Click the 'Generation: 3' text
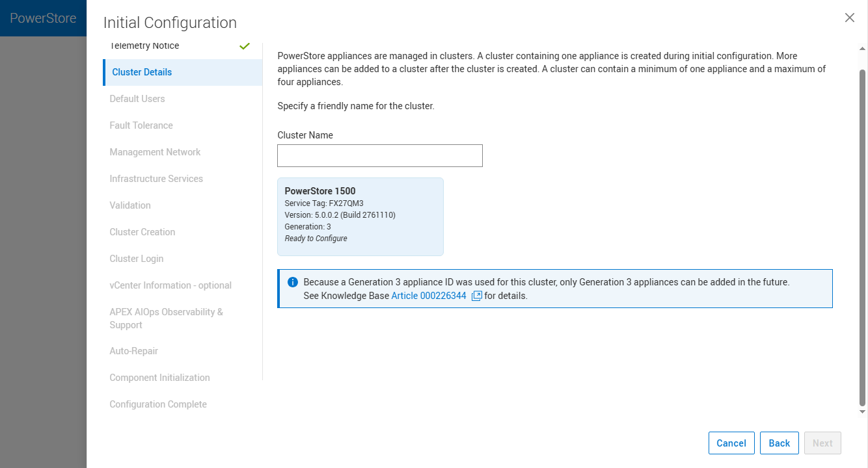The image size is (868, 468). (x=308, y=227)
